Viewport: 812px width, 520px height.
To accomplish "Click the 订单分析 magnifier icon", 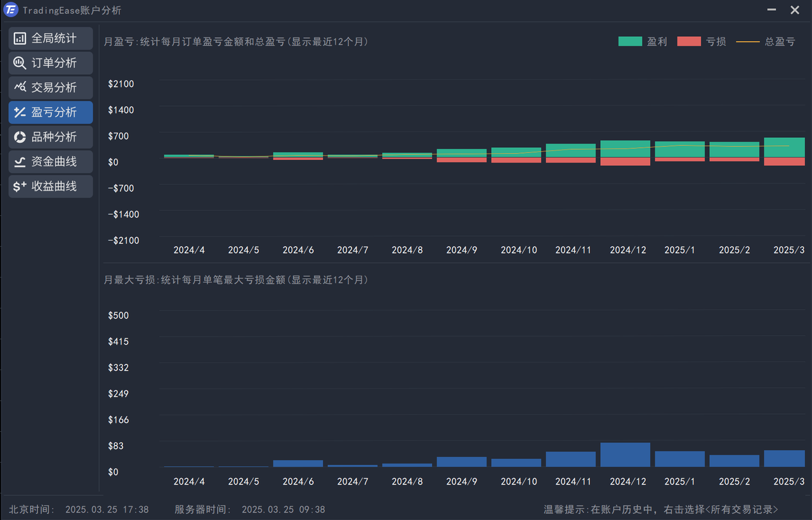I will [x=20, y=63].
